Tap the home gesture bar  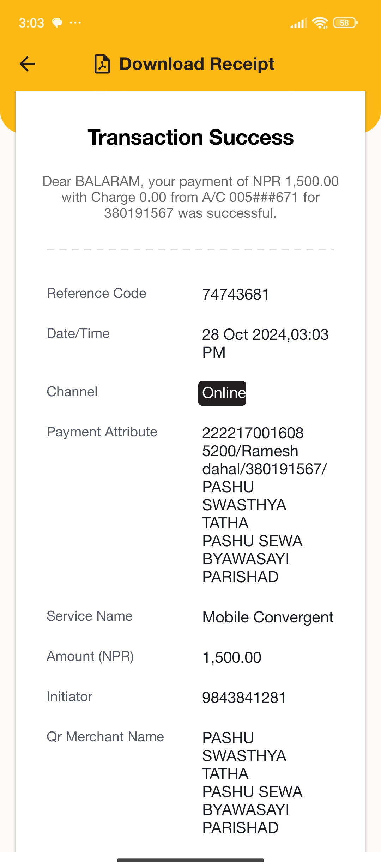pos(190,860)
